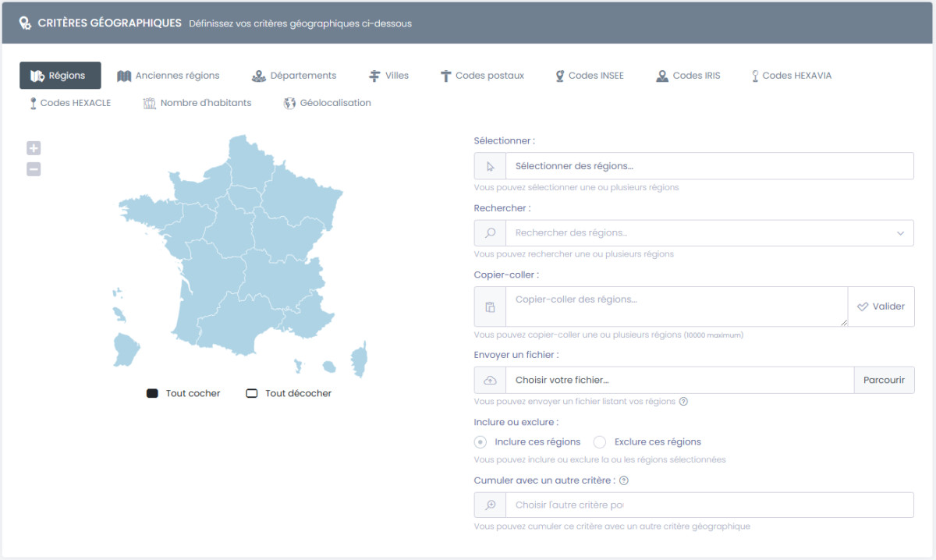The width and height of the screenshot is (936, 560).
Task: Click the map zoom in plus icon
Action: point(34,148)
